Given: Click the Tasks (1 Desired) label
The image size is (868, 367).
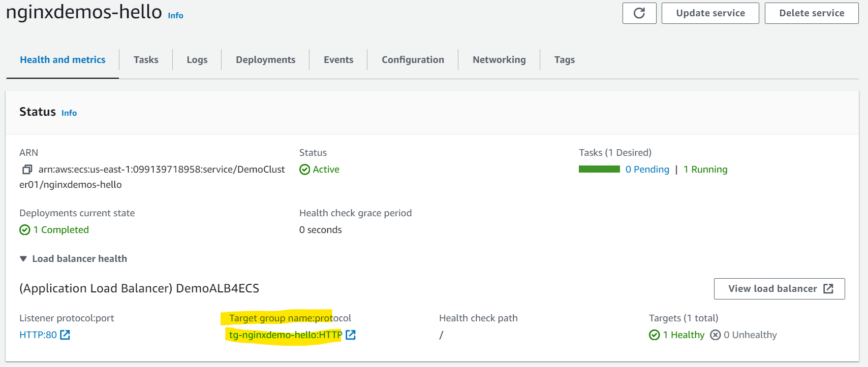Looking at the screenshot, I should pos(615,153).
